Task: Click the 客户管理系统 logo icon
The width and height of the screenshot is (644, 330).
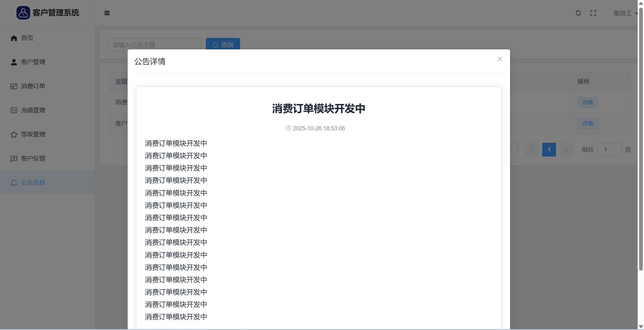Action: click(x=23, y=13)
